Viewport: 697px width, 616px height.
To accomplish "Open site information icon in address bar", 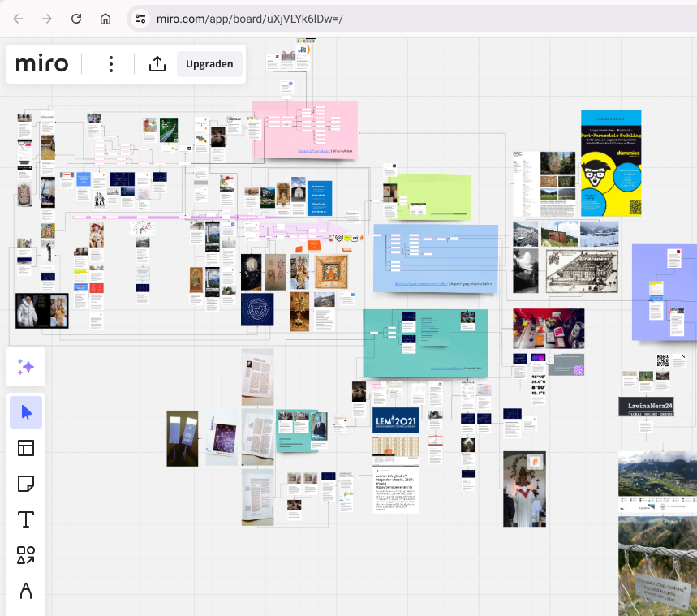I will coord(140,19).
